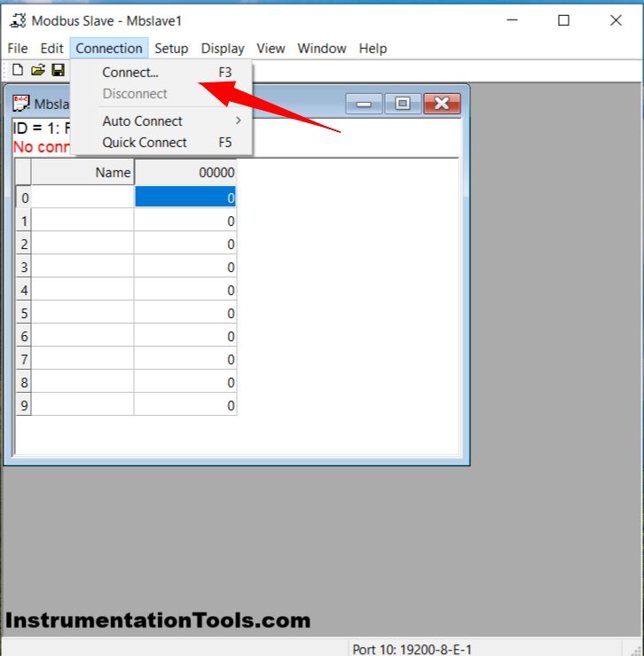
Task: Click the Name cell in row 9
Action: click(82, 404)
